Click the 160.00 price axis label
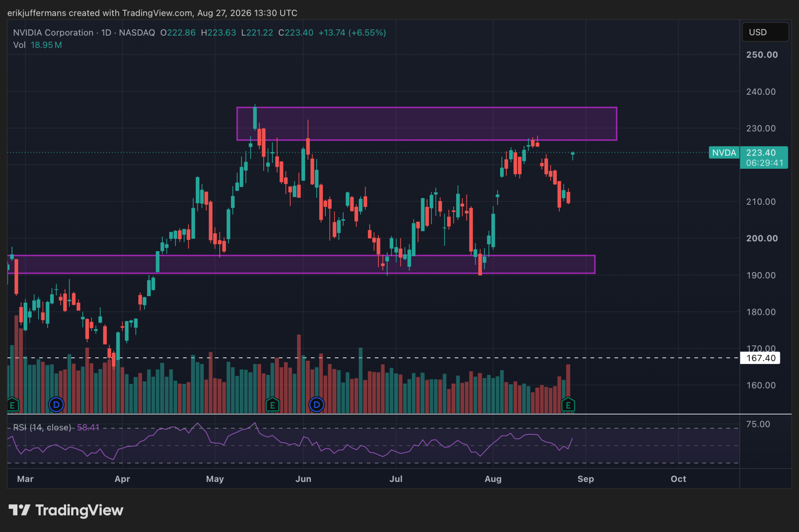799x532 pixels. click(761, 385)
